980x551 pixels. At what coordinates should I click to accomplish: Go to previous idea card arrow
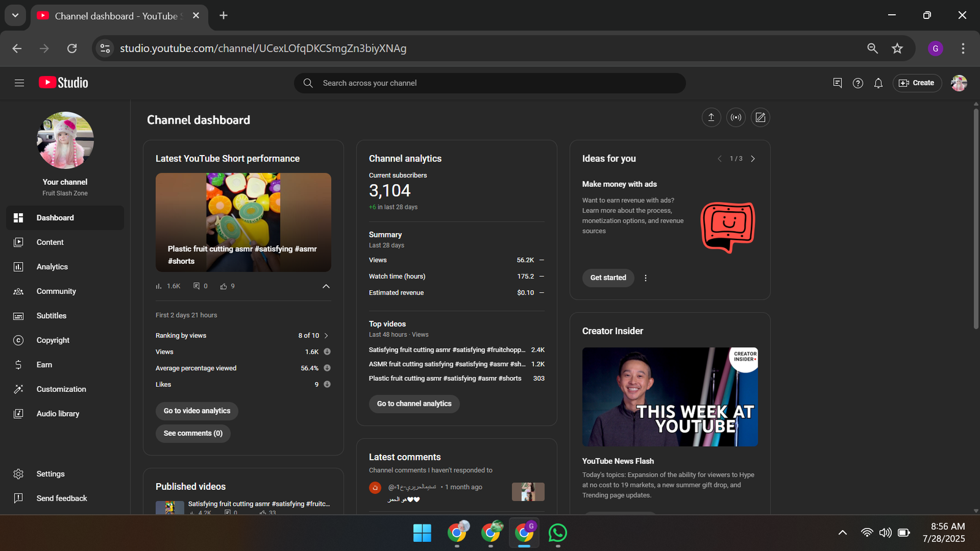point(720,159)
